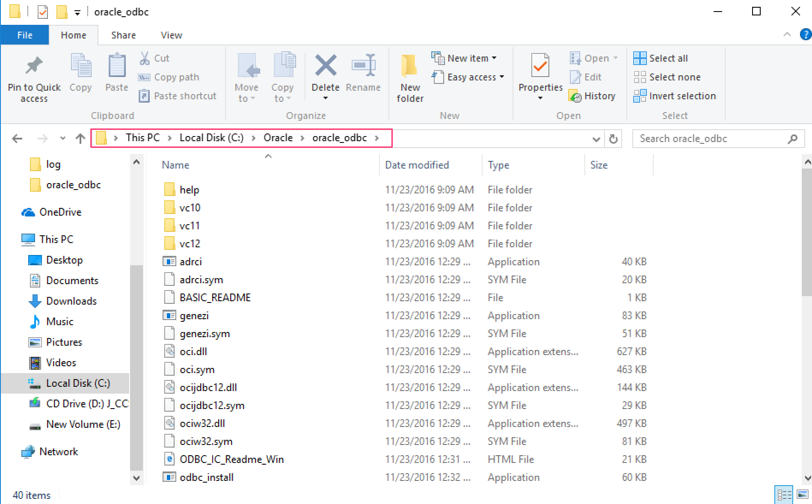Open the Help question mark icon
Screen dimensions: 812x504
coord(805,35)
